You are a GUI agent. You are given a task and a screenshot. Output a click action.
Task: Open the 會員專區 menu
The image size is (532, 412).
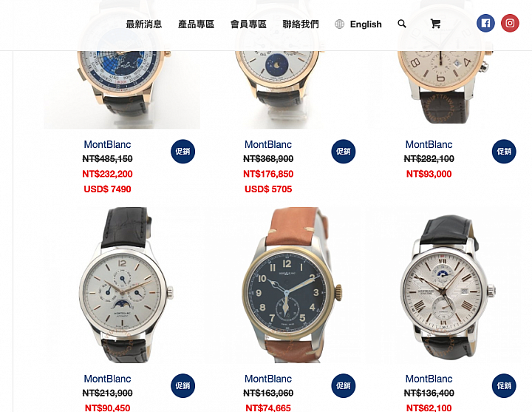click(248, 24)
